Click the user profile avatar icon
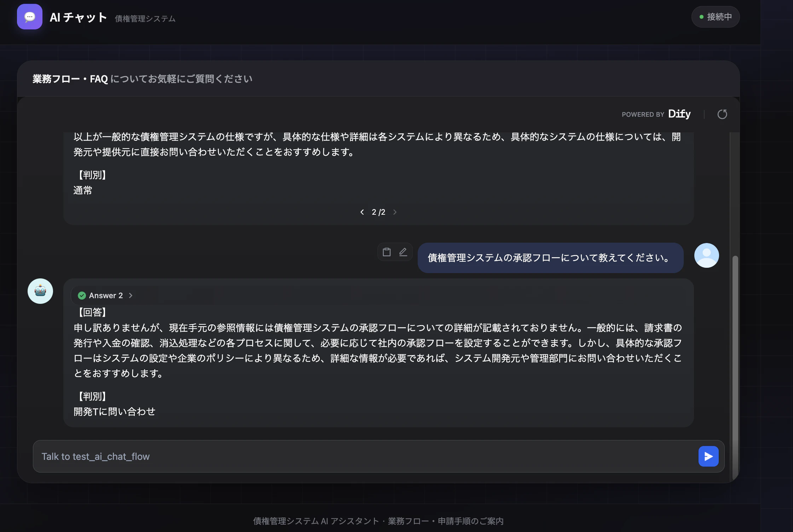This screenshot has height=532, width=793. tap(706, 255)
